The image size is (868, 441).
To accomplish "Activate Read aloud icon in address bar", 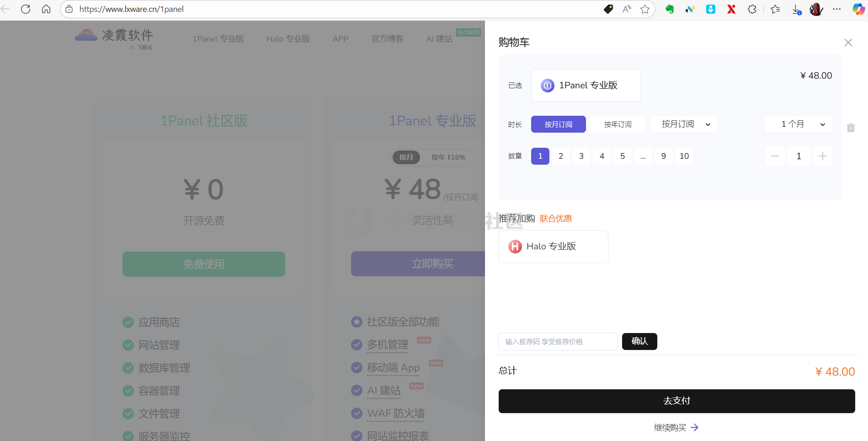I will point(627,9).
